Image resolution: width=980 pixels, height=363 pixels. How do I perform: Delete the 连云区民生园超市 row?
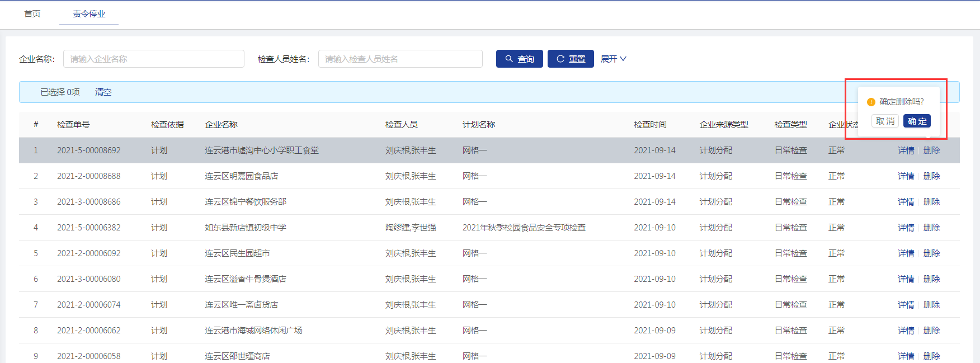(931, 253)
